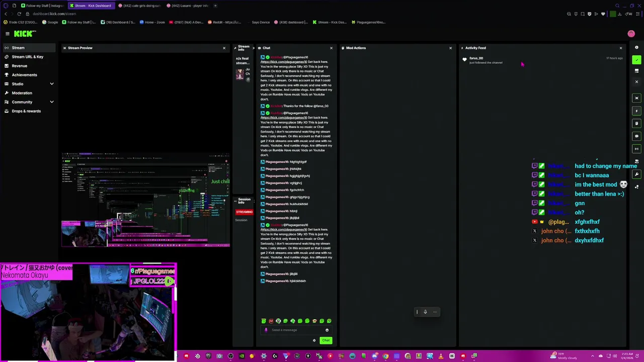Open the emoji picker in message box
The height and width of the screenshot is (362, 644).
coord(327,330)
